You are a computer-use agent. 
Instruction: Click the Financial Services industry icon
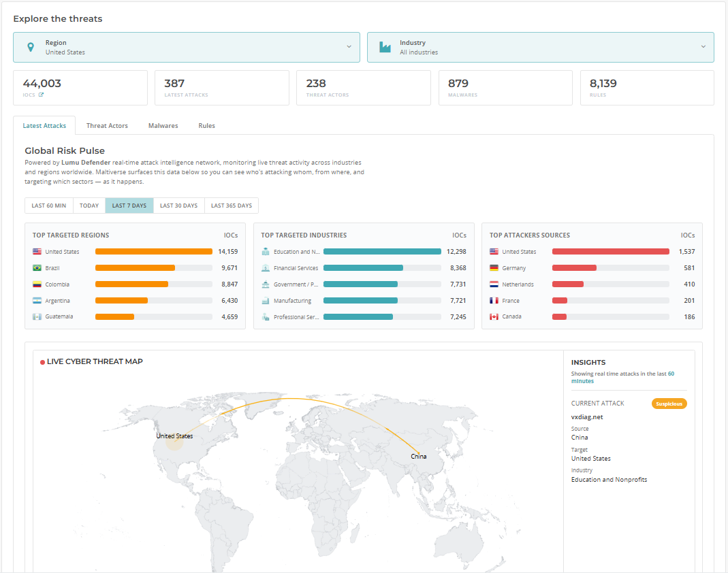point(266,267)
